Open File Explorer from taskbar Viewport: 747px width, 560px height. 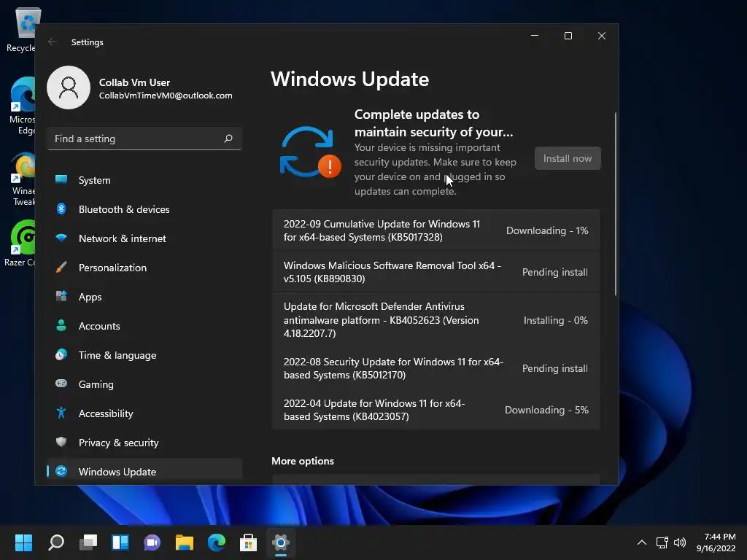coord(185,542)
